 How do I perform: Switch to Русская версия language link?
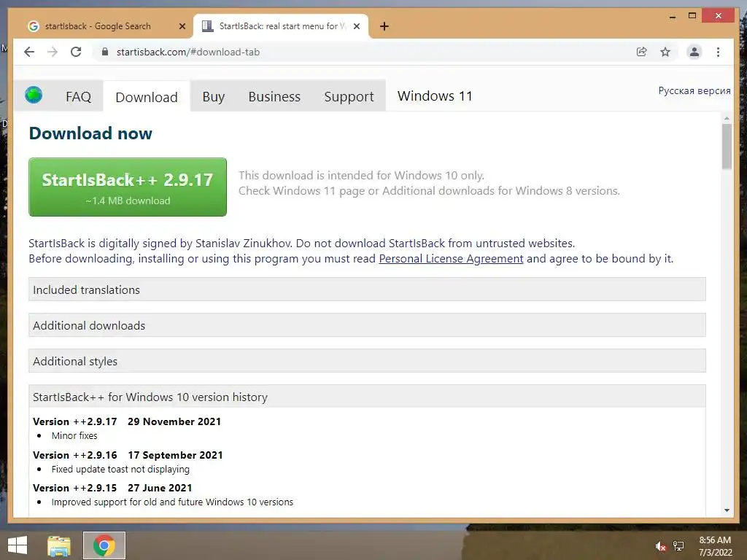[694, 90]
